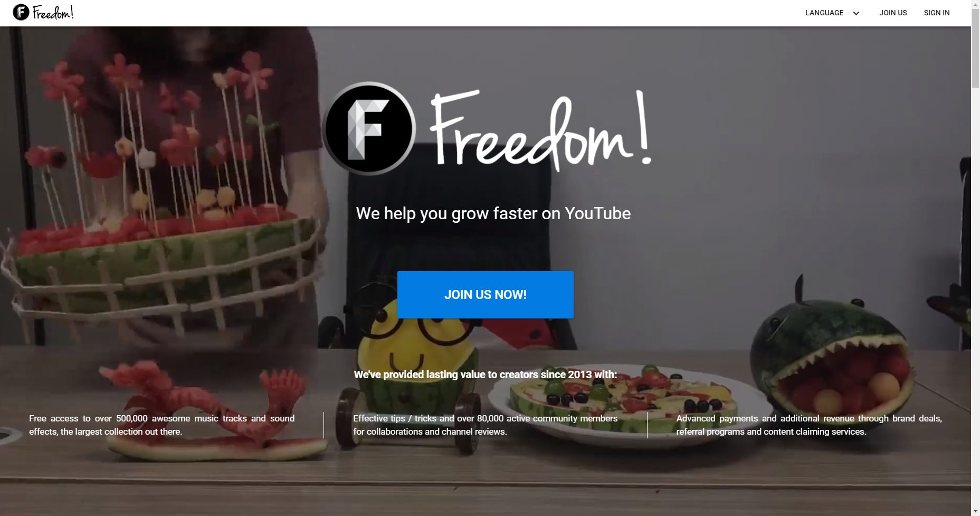The image size is (980, 516).
Task: Click the music tracks and sound effects text
Action: pyautogui.click(x=162, y=425)
